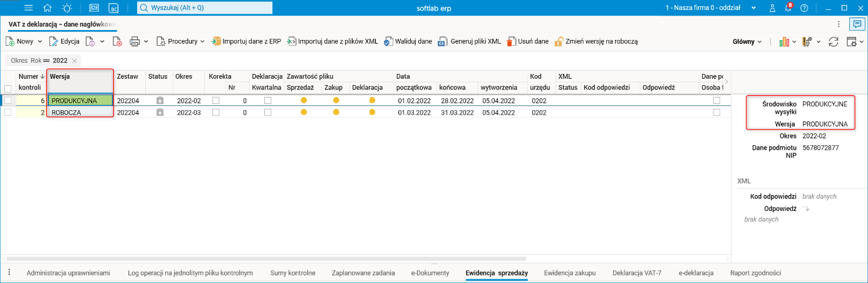Open Log operacji na jednolitym pliku kontrolnym tab
This screenshot has width=868, height=283.
coord(190,273)
